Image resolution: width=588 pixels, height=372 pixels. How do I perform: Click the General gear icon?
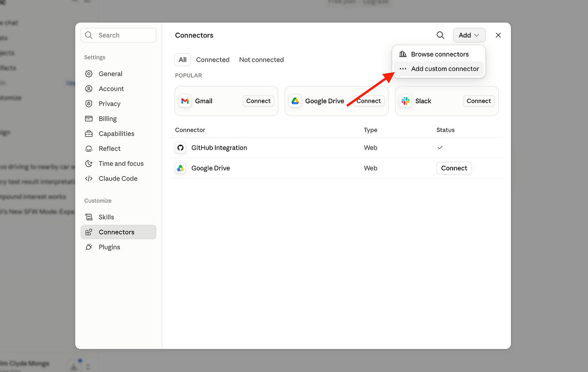pos(89,74)
